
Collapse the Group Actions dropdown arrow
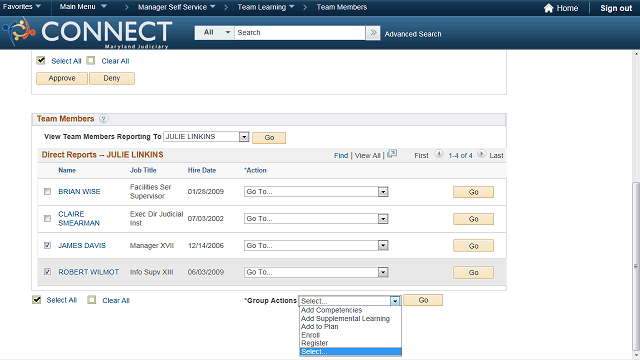(x=395, y=301)
